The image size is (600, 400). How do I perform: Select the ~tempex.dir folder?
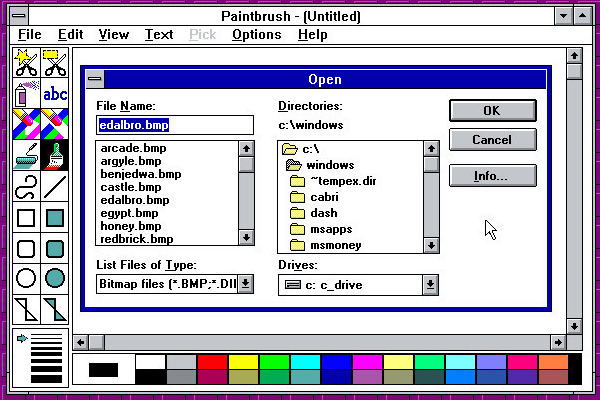pyautogui.click(x=333, y=181)
